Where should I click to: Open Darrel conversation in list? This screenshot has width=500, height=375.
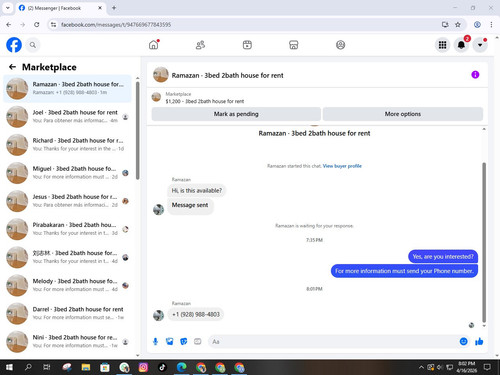pyautogui.click(x=67, y=313)
